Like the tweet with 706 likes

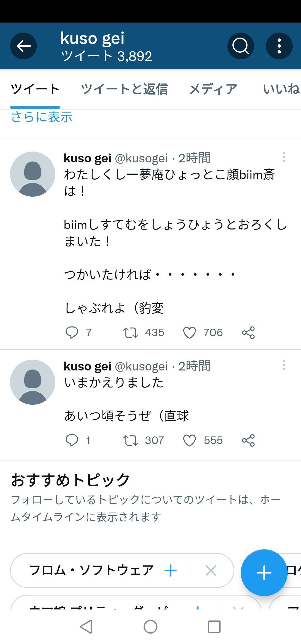[x=190, y=333]
